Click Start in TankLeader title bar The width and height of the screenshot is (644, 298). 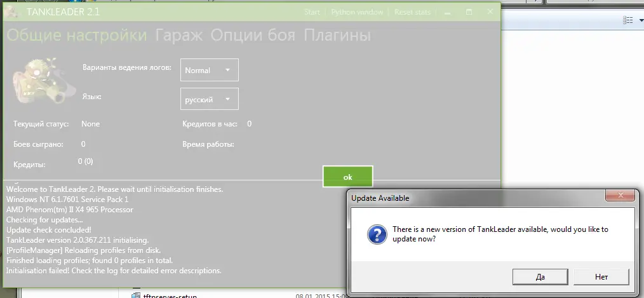[x=312, y=12]
